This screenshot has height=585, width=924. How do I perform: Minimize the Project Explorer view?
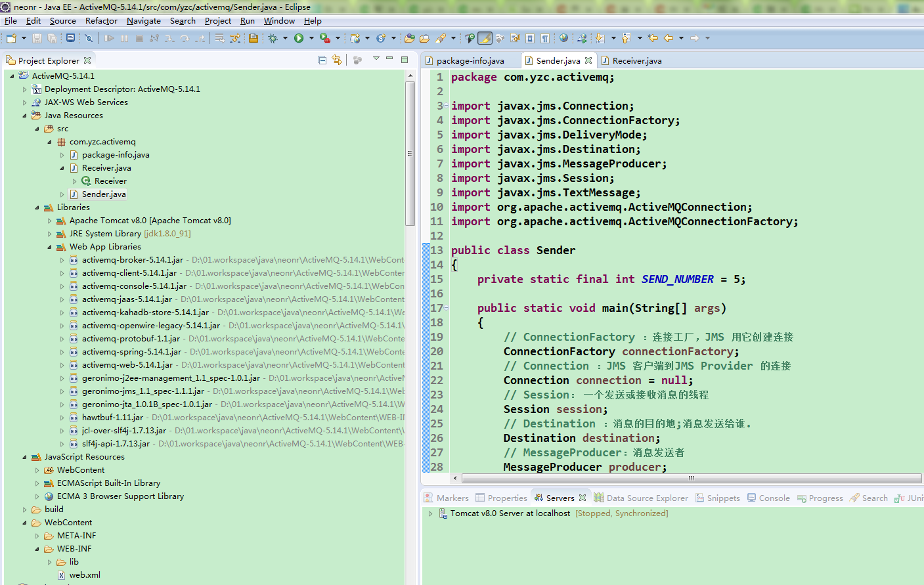pyautogui.click(x=389, y=59)
